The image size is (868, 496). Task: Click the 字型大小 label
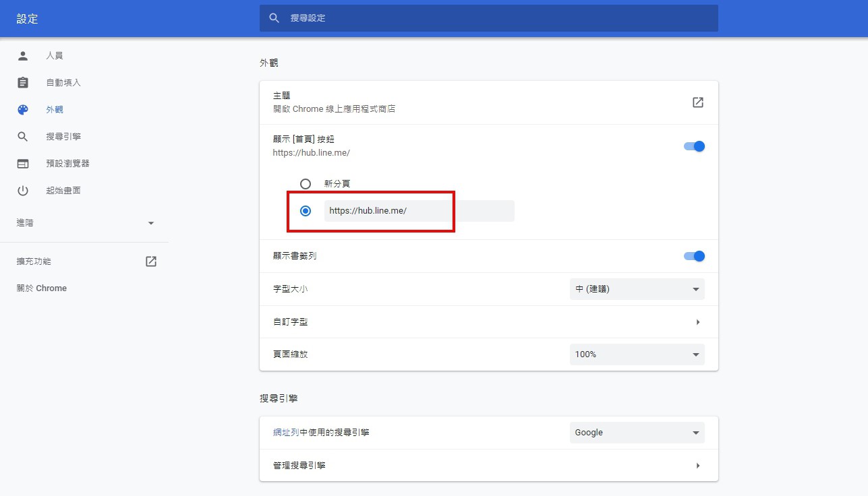pyautogui.click(x=291, y=289)
